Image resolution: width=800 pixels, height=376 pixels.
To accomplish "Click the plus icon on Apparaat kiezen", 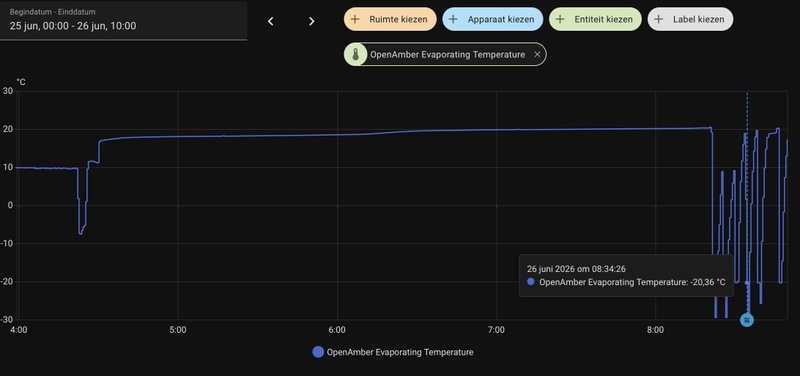I will [x=453, y=19].
